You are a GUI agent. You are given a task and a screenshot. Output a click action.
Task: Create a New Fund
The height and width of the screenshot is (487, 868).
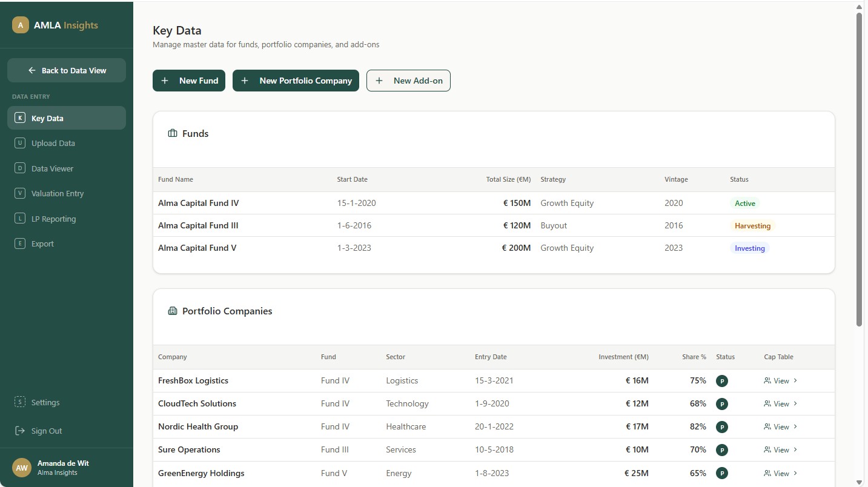click(189, 81)
